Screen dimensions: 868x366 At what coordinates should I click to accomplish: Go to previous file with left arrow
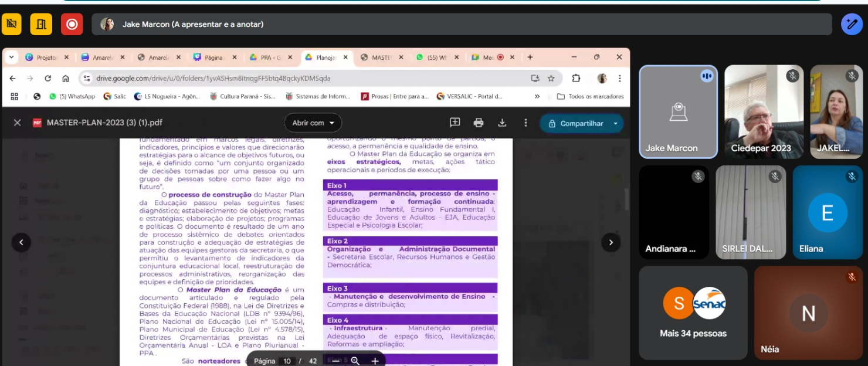coord(21,242)
